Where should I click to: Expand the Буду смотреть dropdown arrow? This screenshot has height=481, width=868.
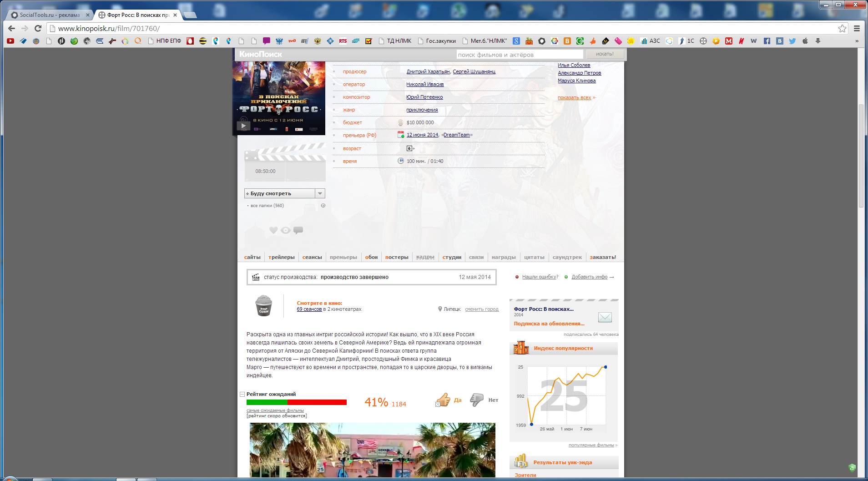[320, 193]
